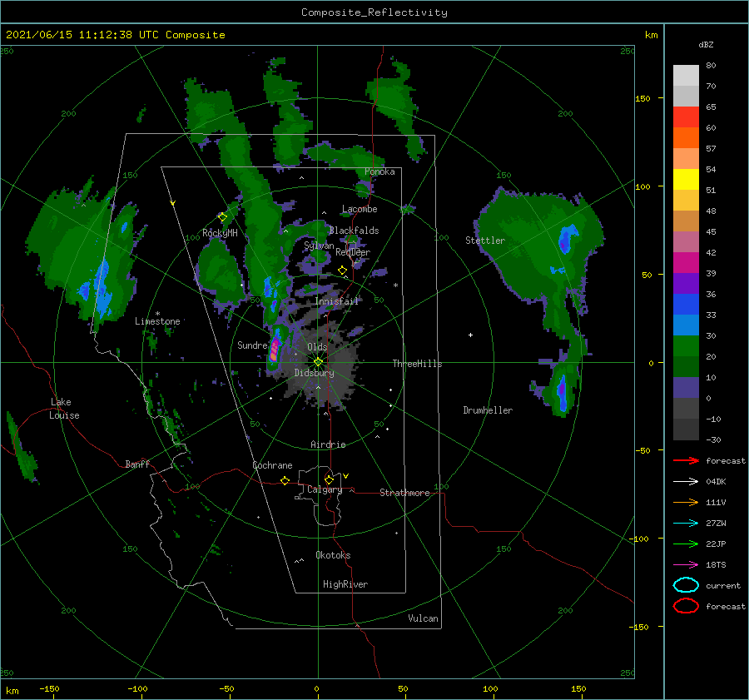Viewport: 749px width, 700px height.
Task: Click the Okotoks label
Action: click(x=333, y=555)
